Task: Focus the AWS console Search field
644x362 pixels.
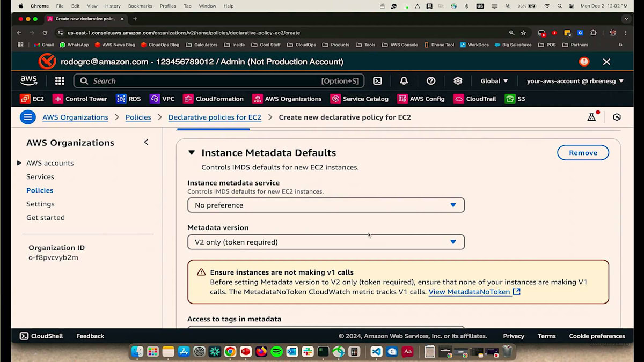Action: point(219,81)
